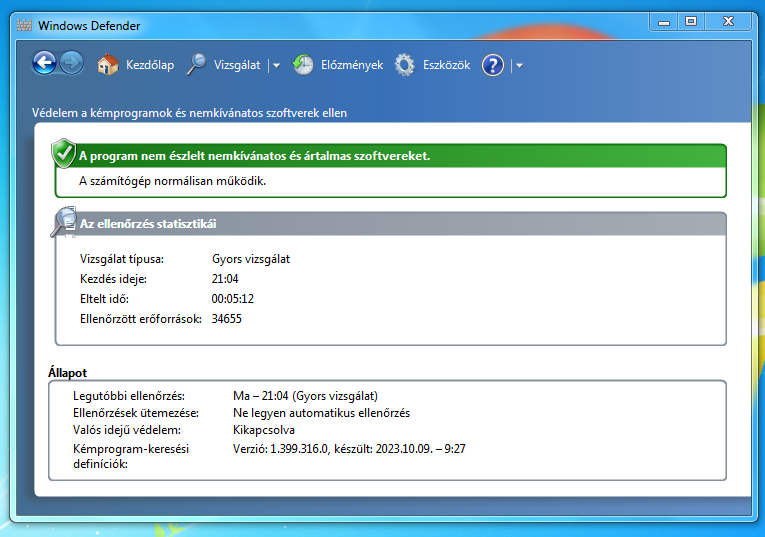Click the 'Kezdés ideje:' label
The height and width of the screenshot is (537, 765).
113,279
